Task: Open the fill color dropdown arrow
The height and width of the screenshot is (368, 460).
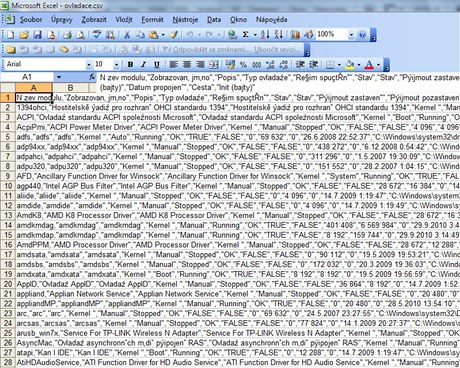Action: click(x=359, y=64)
